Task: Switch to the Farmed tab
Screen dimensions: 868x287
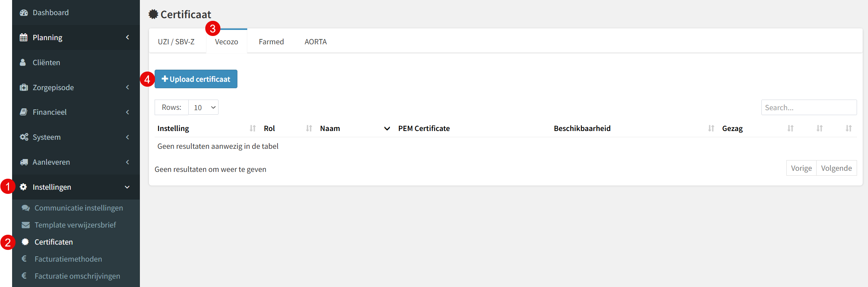Action: coord(271,42)
